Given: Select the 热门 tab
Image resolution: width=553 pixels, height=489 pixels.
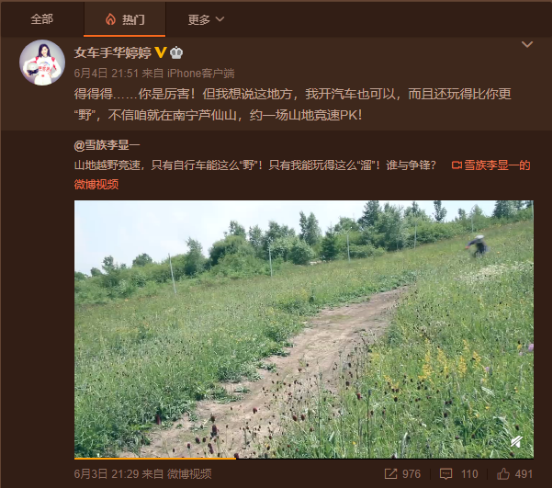Looking at the screenshot, I should click(124, 19).
